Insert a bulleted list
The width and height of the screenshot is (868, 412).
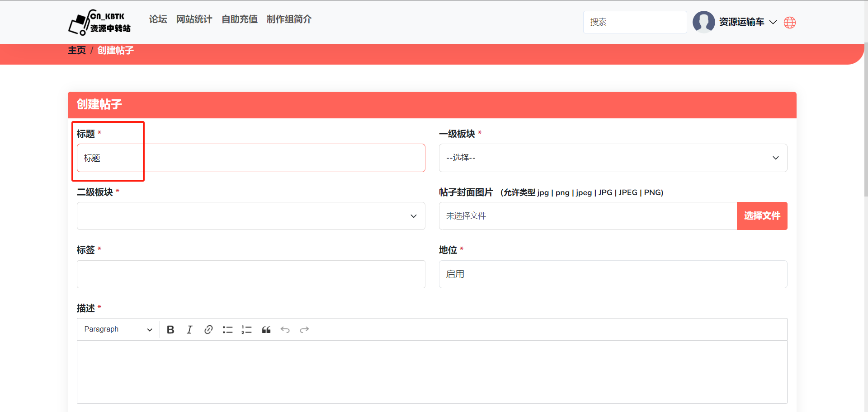click(x=227, y=330)
